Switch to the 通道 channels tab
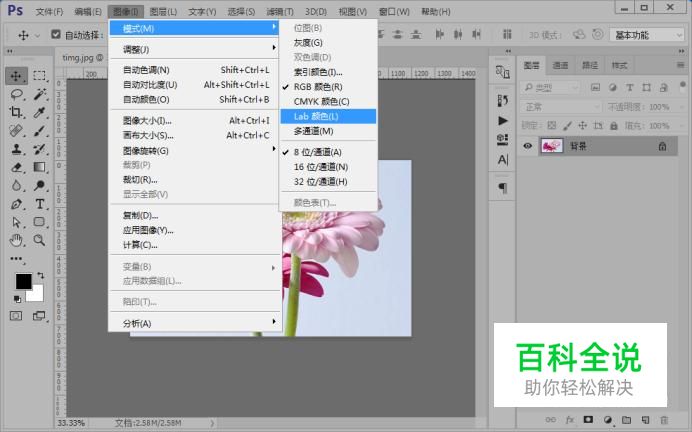 pyautogui.click(x=560, y=65)
